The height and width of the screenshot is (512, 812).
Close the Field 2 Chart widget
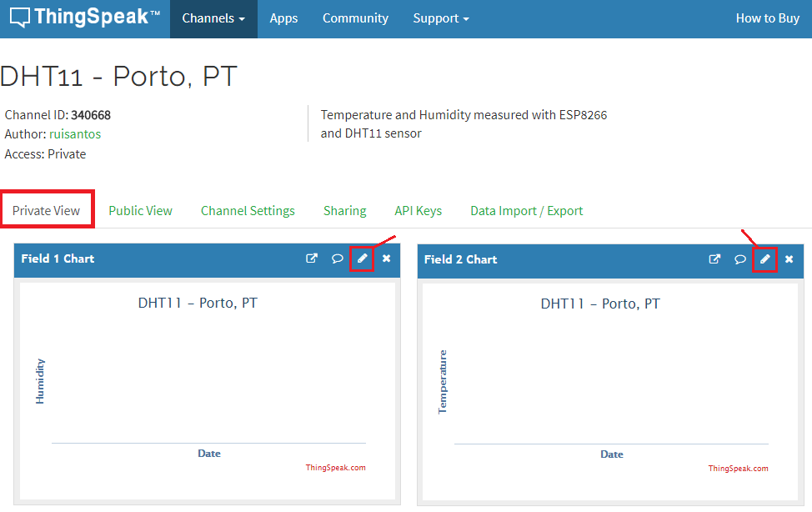pyautogui.click(x=789, y=259)
